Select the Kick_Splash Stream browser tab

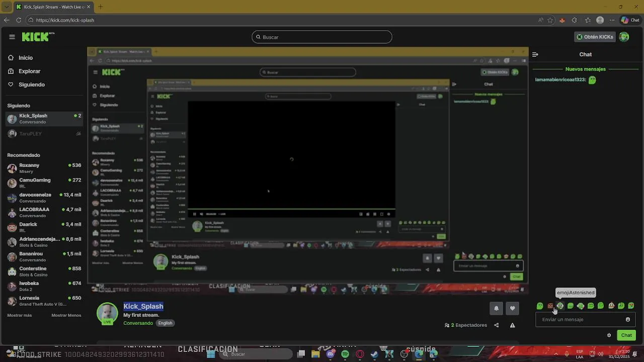tap(53, 7)
